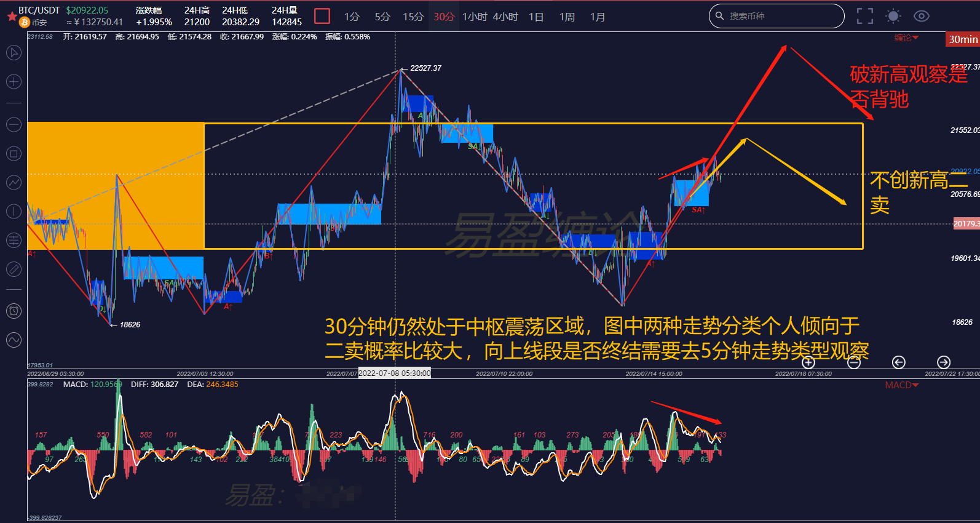Zoom out chart with minus circle
Screen dimensions: 980x523
coord(854,362)
